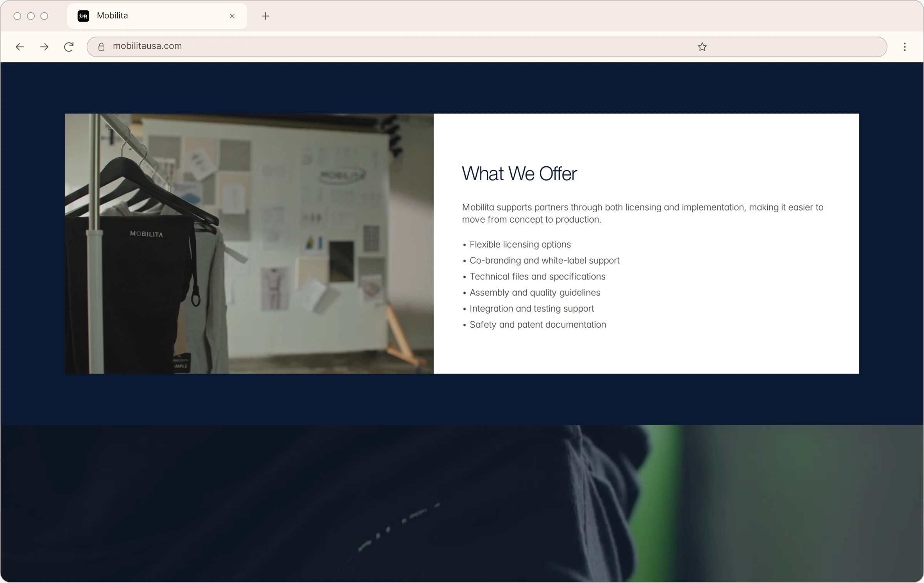The height and width of the screenshot is (583, 924).
Task: Click the padlock site info icon
Action: click(x=101, y=47)
